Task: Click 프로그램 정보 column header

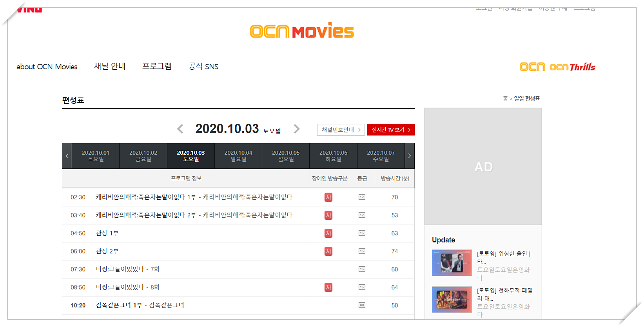Action: 186,179
